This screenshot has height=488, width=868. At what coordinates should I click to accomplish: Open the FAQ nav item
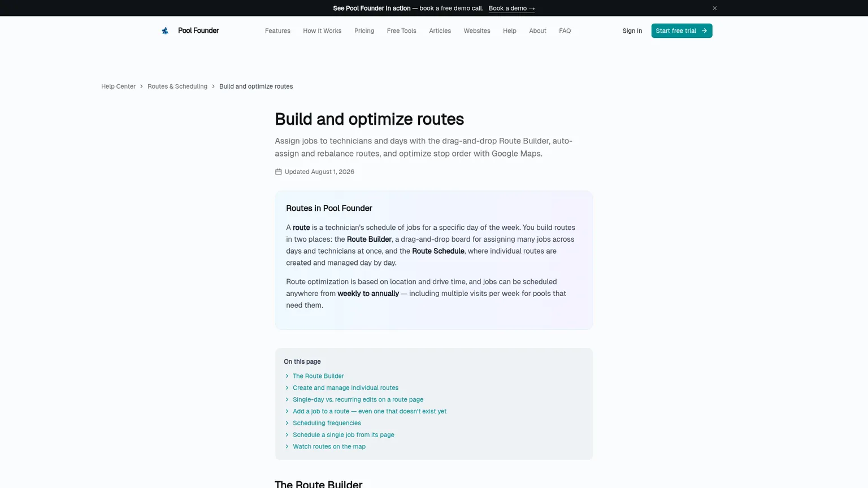565,31
